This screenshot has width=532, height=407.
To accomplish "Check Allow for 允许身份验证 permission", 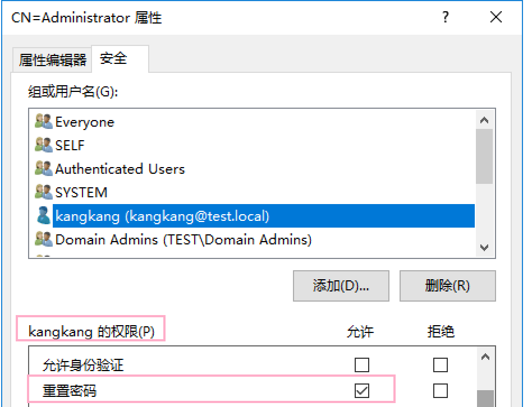I will coord(362,366).
